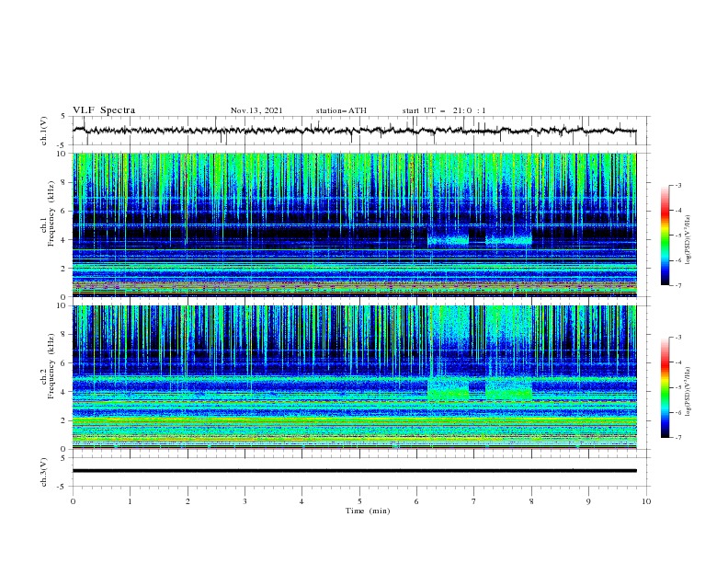Click the "Time (min)" axis title
The image size is (728, 563).
click(368, 511)
